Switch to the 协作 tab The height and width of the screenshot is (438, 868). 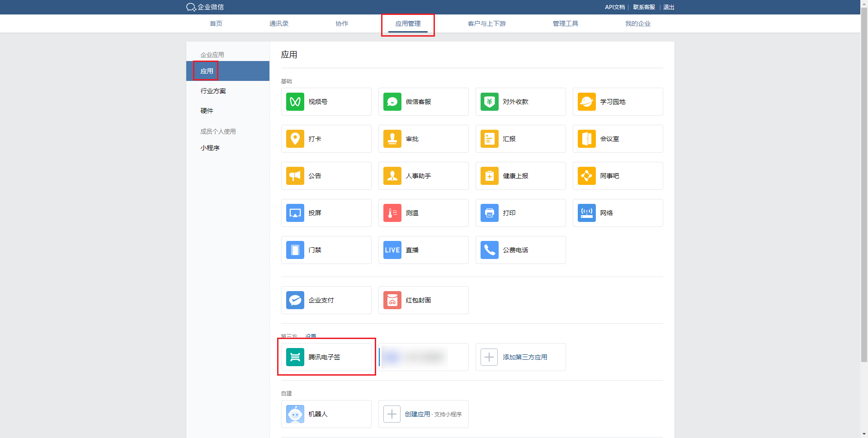tap(342, 24)
